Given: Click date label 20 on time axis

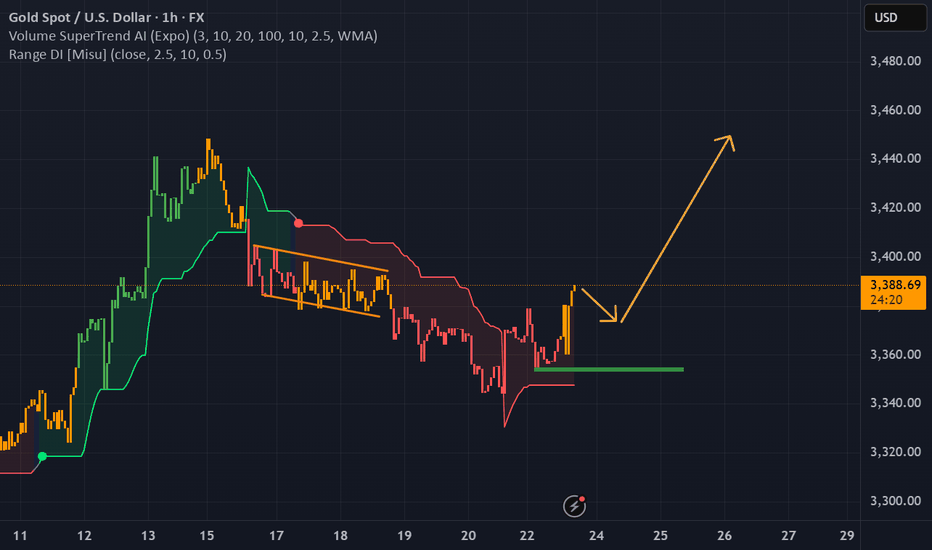Looking at the screenshot, I should (x=468, y=536).
